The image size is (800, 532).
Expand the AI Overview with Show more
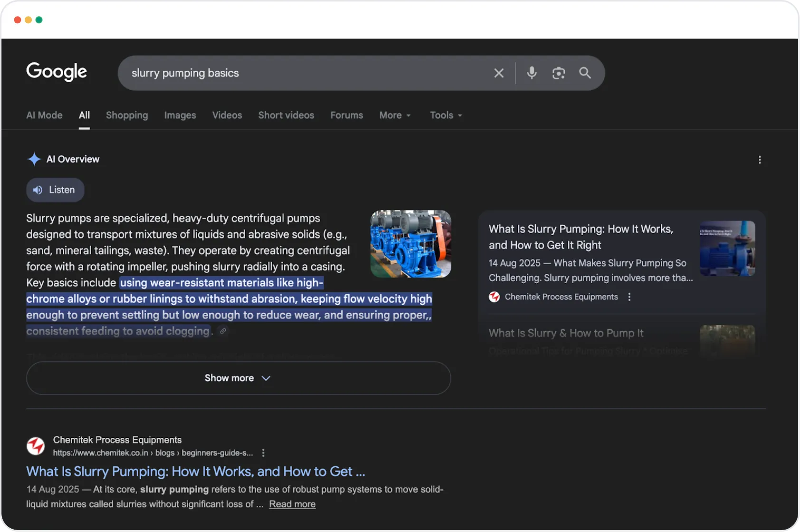click(238, 378)
